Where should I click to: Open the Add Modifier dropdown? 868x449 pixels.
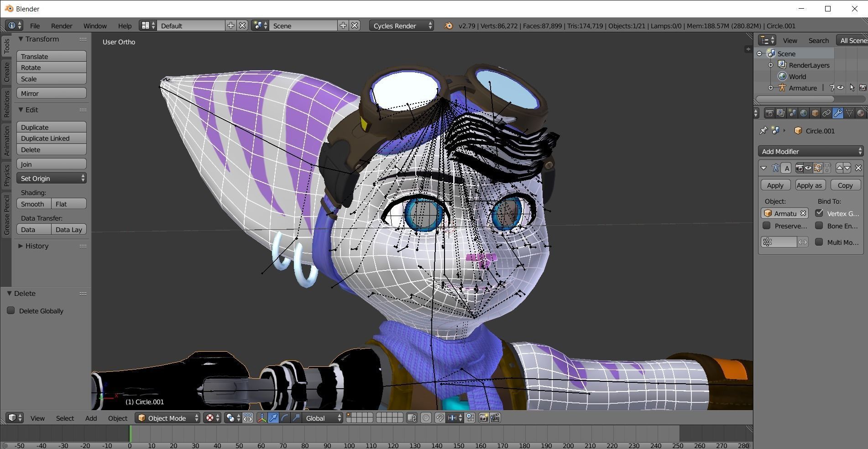pos(810,151)
